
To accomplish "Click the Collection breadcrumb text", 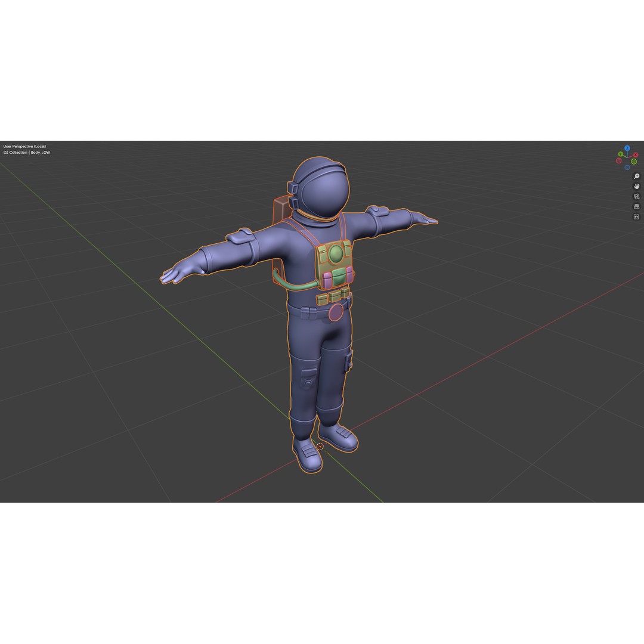I will 18,152.
